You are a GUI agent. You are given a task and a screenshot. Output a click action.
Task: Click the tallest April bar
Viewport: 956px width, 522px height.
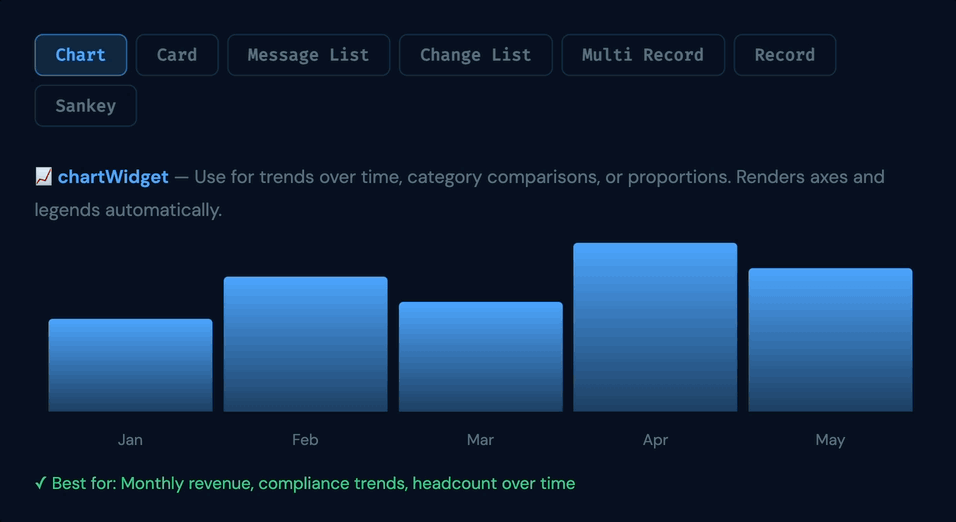655,327
